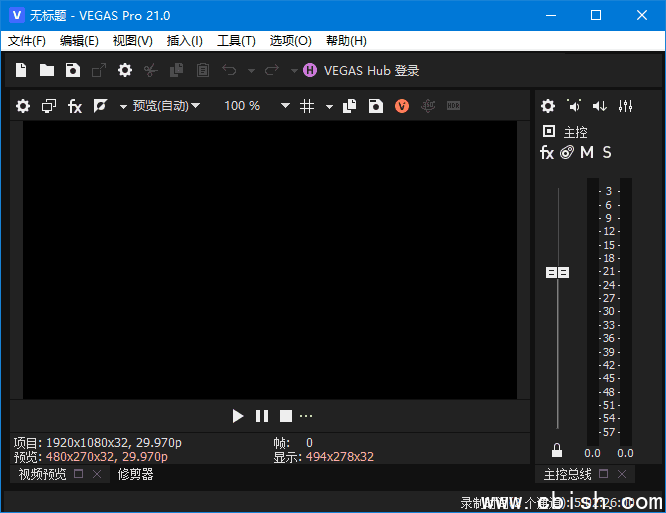This screenshot has width=666, height=513.
Task: Mute the master bus with M
Action: 587,153
